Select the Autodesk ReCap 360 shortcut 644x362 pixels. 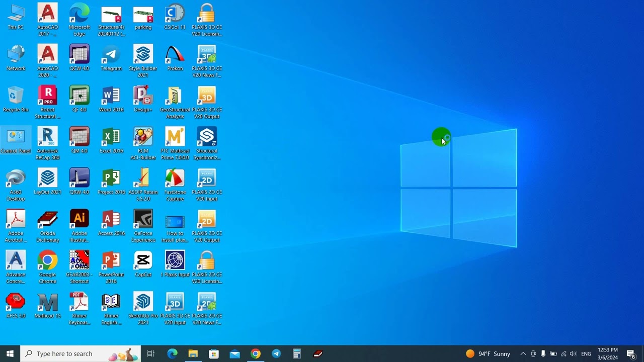tap(47, 144)
